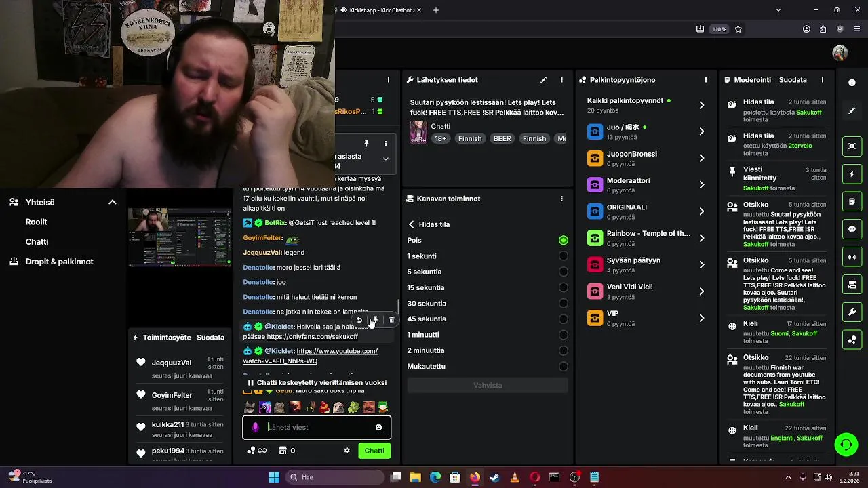The width and height of the screenshot is (868, 488).
Task: Expand Moderaattori reward chevron
Action: 701,184
